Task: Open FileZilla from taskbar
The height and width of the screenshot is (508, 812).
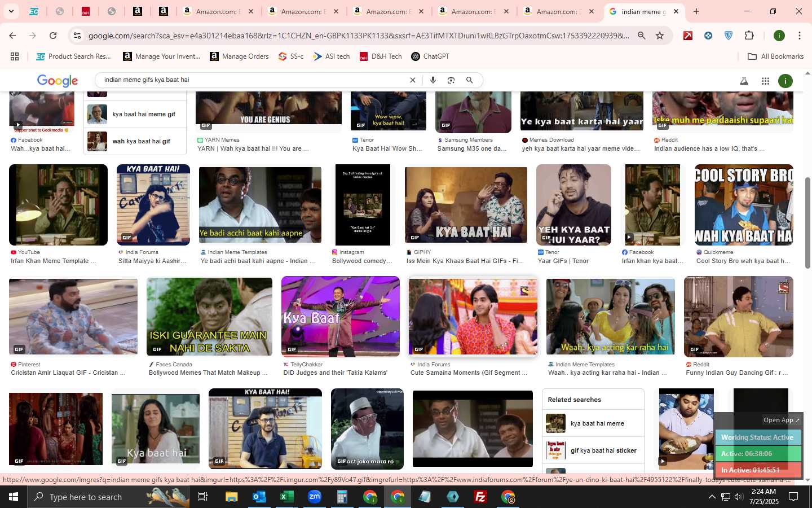Action: 480,497
